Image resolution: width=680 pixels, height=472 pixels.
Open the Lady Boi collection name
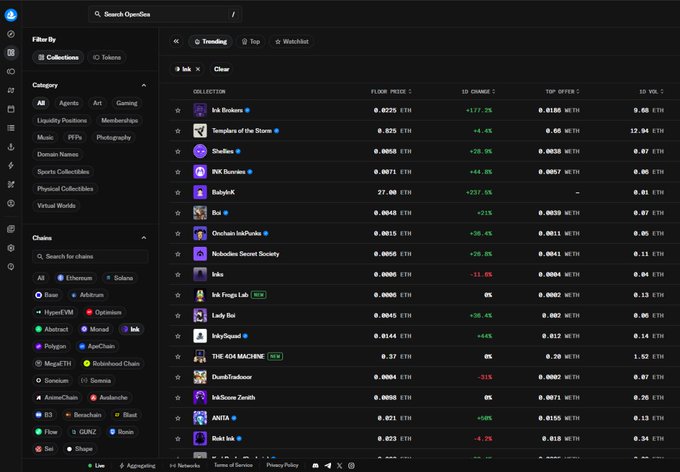coord(223,315)
